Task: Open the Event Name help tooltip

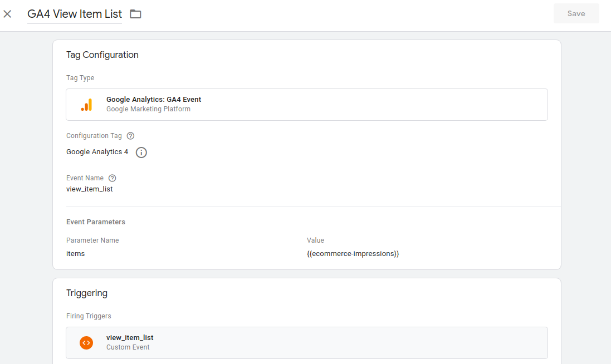Action: 113,178
